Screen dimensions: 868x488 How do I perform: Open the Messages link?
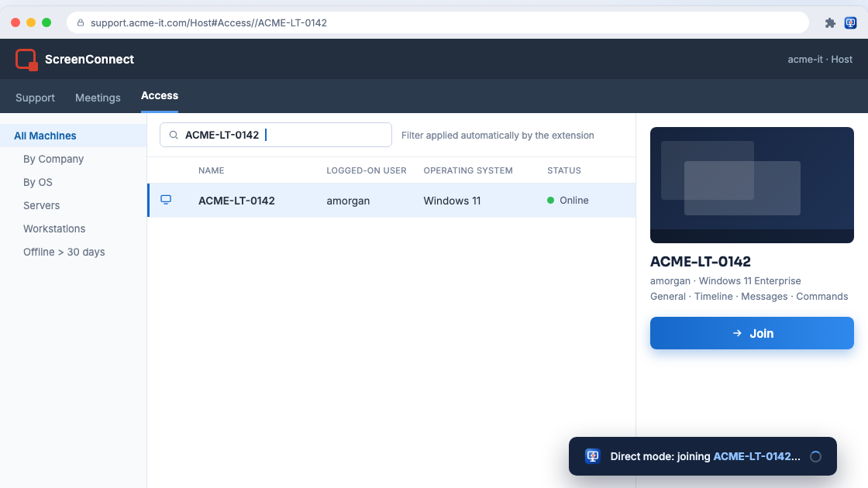[x=764, y=297]
